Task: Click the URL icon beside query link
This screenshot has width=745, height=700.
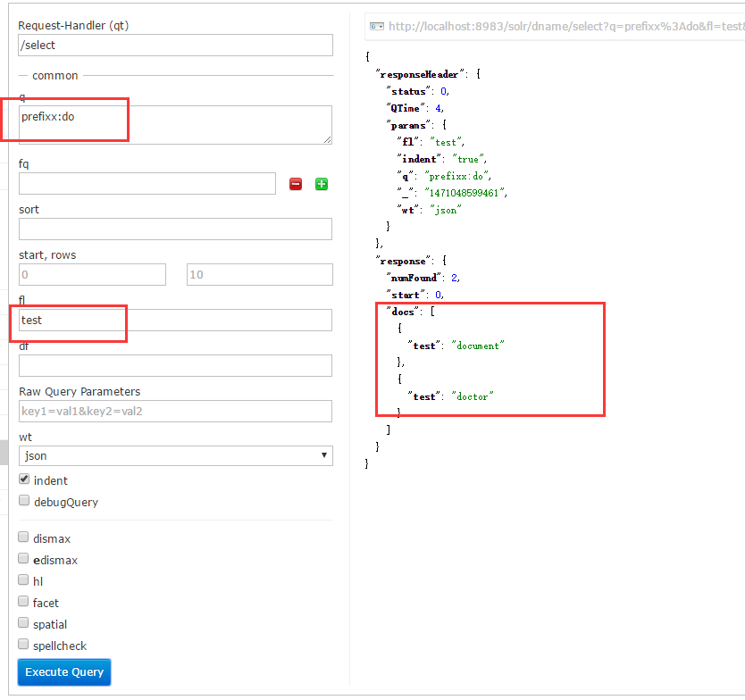Action: click(377, 27)
